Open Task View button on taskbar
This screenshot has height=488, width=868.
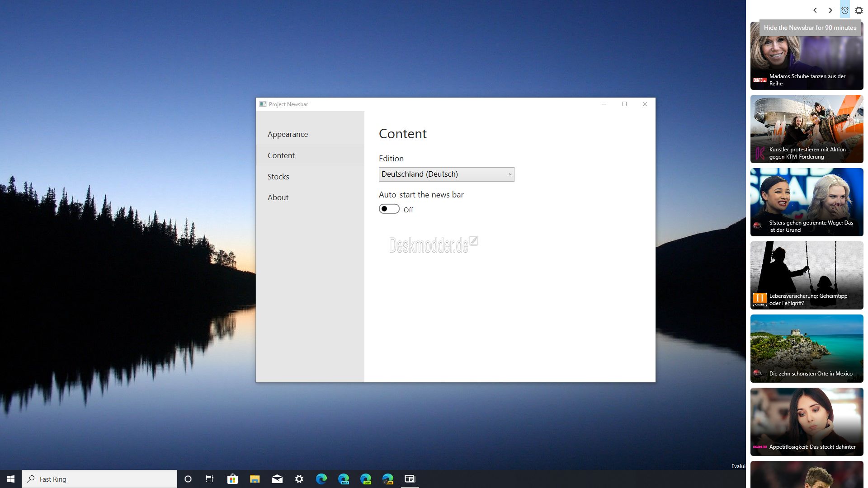pos(210,479)
